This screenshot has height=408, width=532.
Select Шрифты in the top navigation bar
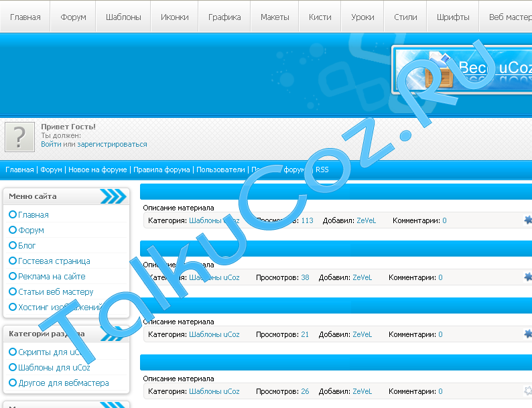click(x=452, y=17)
